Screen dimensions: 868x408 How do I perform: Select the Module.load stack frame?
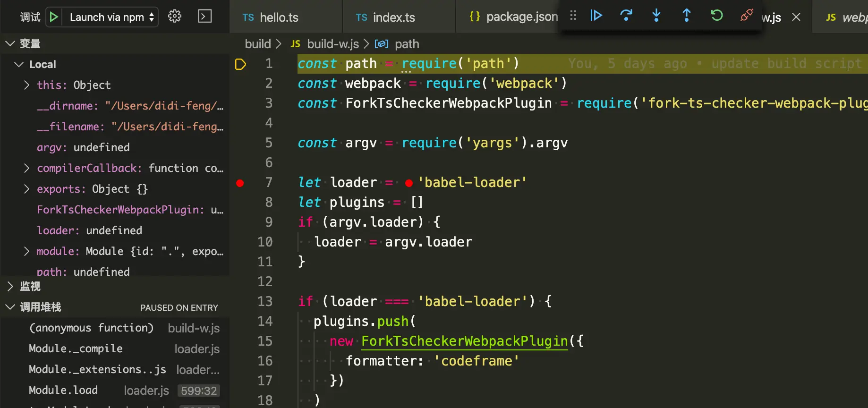[115, 390]
